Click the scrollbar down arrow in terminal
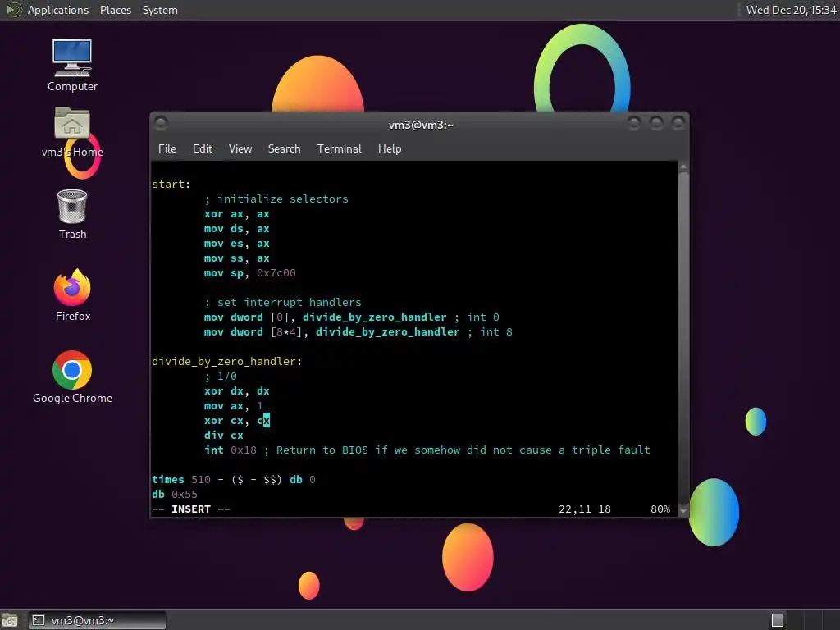The height and width of the screenshot is (630, 840). [x=683, y=510]
